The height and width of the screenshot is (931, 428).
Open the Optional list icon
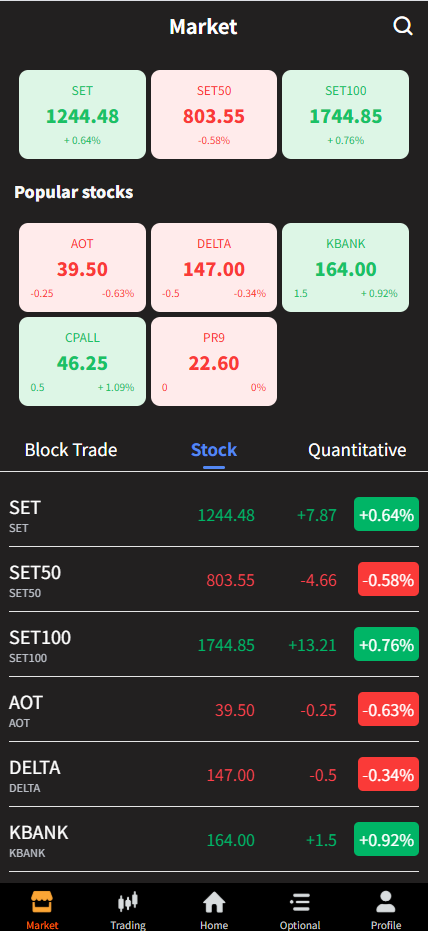[300, 902]
